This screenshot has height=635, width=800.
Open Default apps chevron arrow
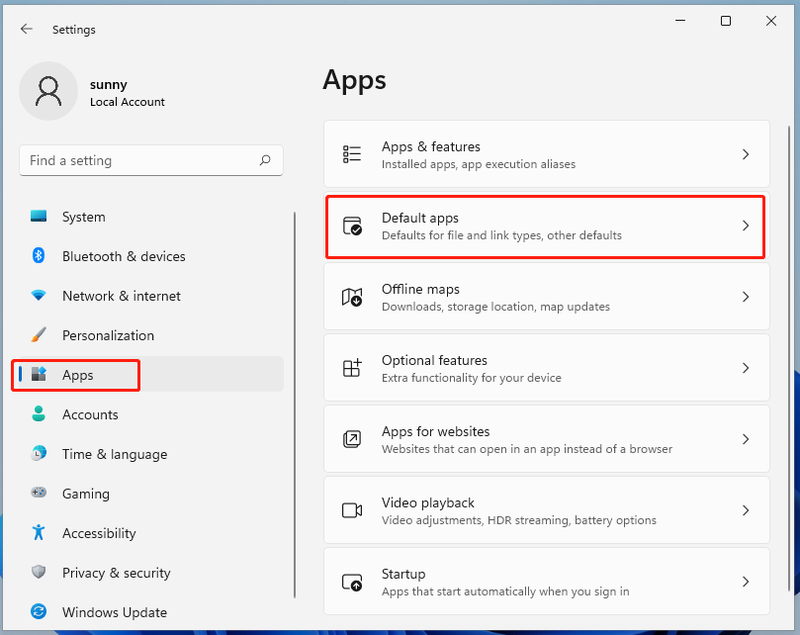pyautogui.click(x=745, y=225)
